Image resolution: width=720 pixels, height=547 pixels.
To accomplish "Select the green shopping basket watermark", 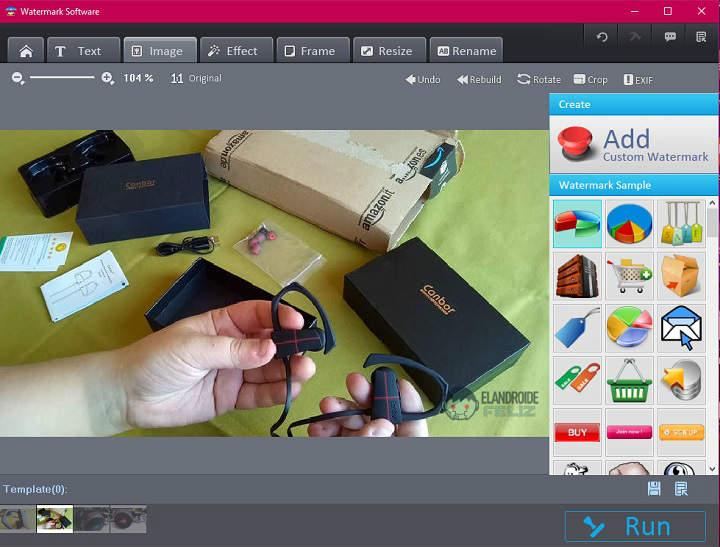I will tap(630, 381).
